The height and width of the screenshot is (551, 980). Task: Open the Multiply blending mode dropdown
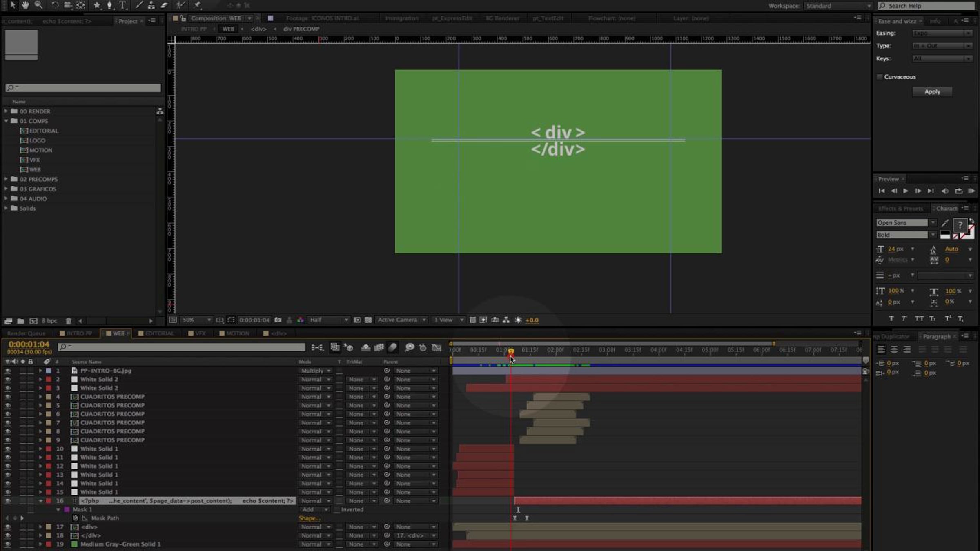315,371
